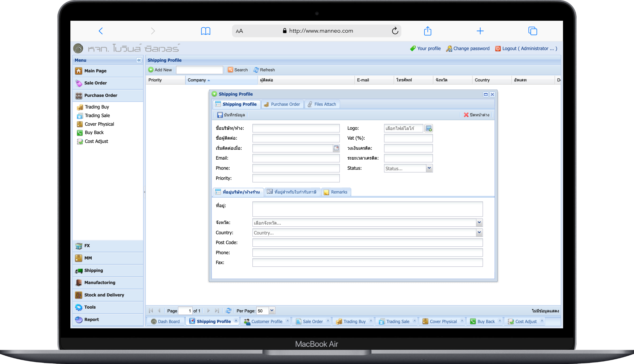The height and width of the screenshot is (364, 634).
Task: Go back with the browser back arrow
Action: click(x=101, y=31)
